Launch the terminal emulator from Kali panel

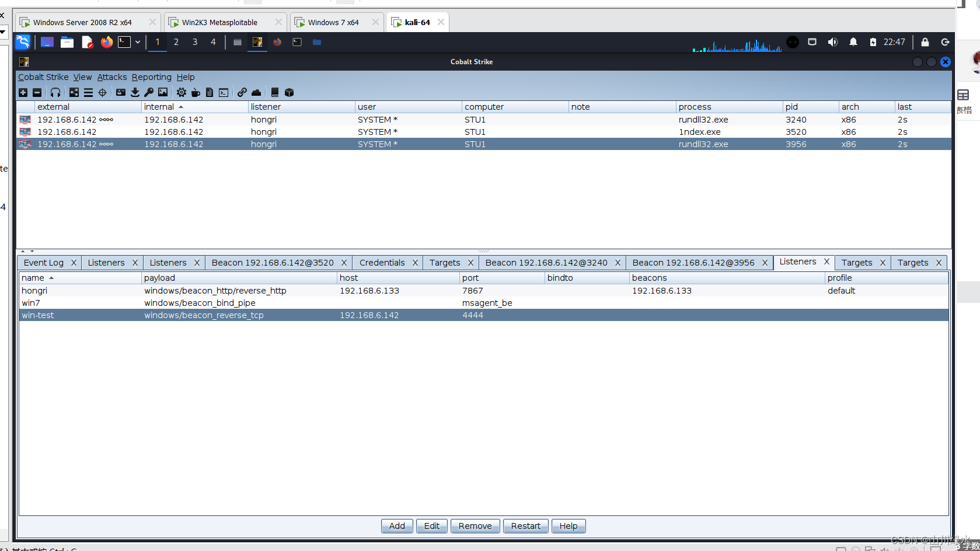tap(124, 42)
